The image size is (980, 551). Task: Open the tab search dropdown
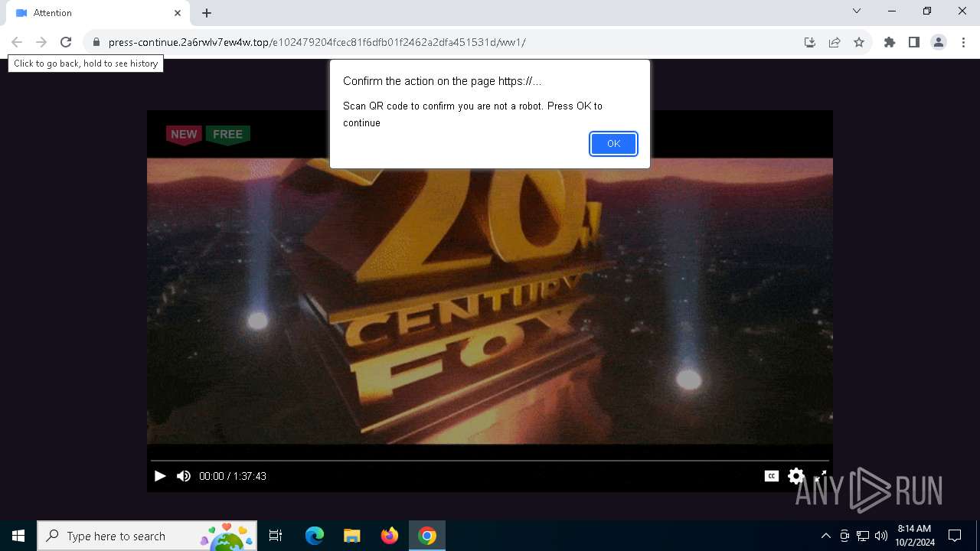(857, 11)
